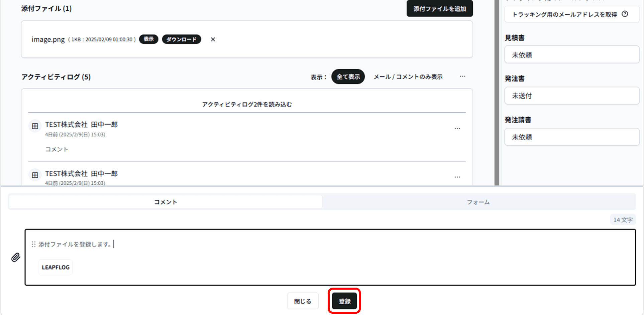
Task: Open options for the second Tanaka log entry
Action: 457,177
